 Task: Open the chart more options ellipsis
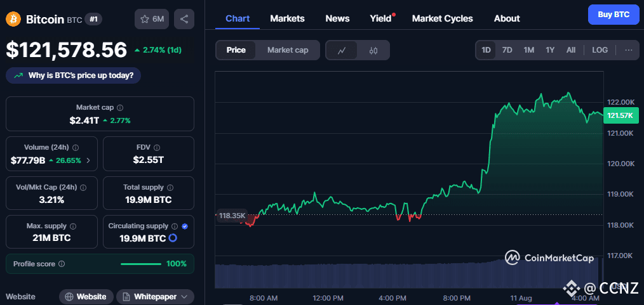point(629,50)
